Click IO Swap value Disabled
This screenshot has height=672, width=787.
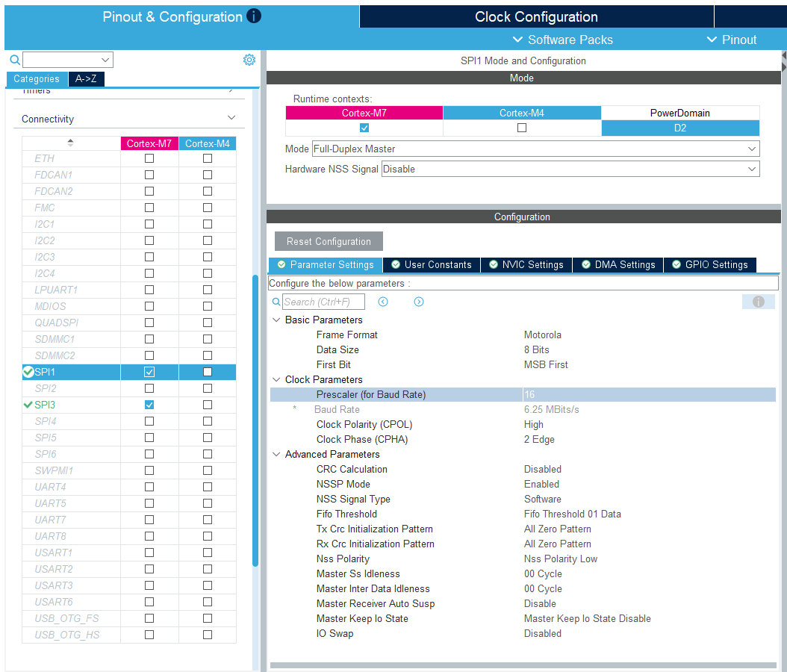click(x=543, y=634)
